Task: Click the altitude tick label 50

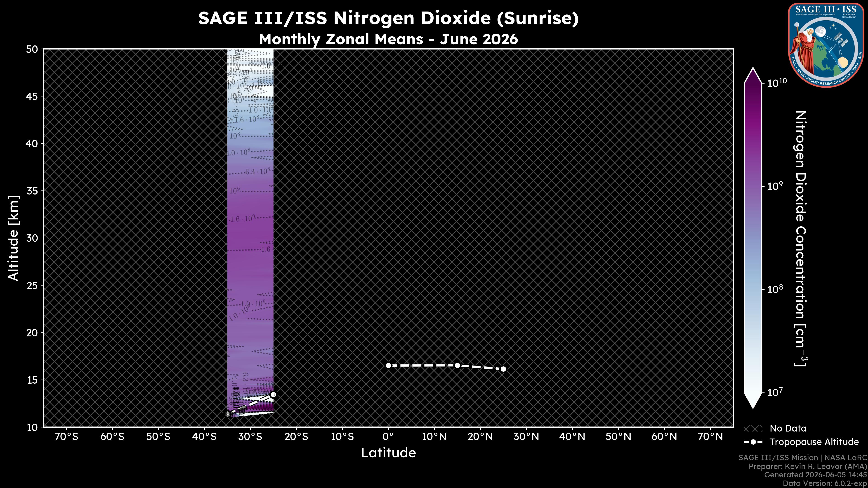Action: point(32,49)
